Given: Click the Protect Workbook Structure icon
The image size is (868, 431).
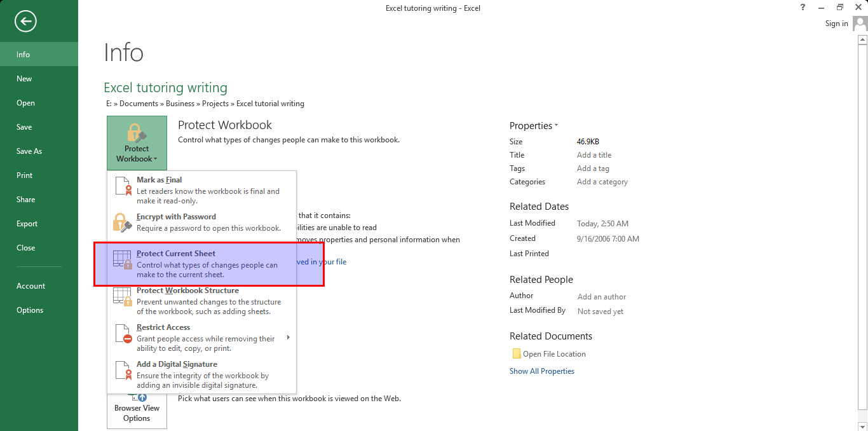Looking at the screenshot, I should click(x=122, y=296).
